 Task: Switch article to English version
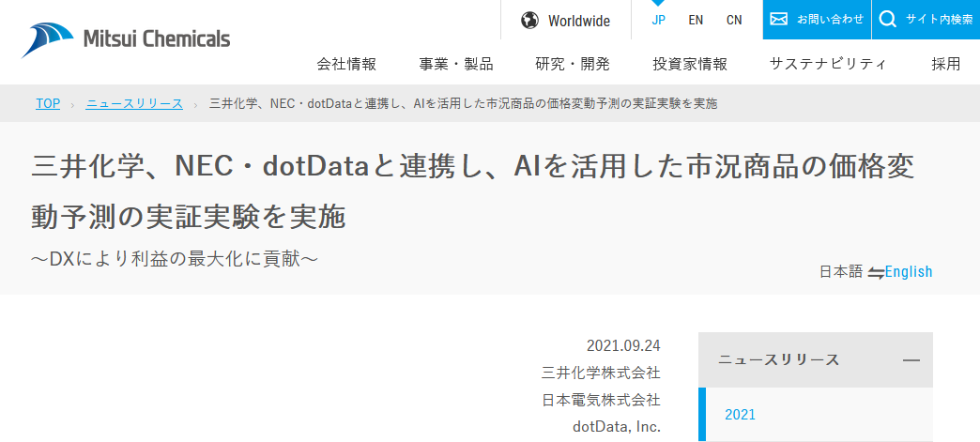click(909, 272)
